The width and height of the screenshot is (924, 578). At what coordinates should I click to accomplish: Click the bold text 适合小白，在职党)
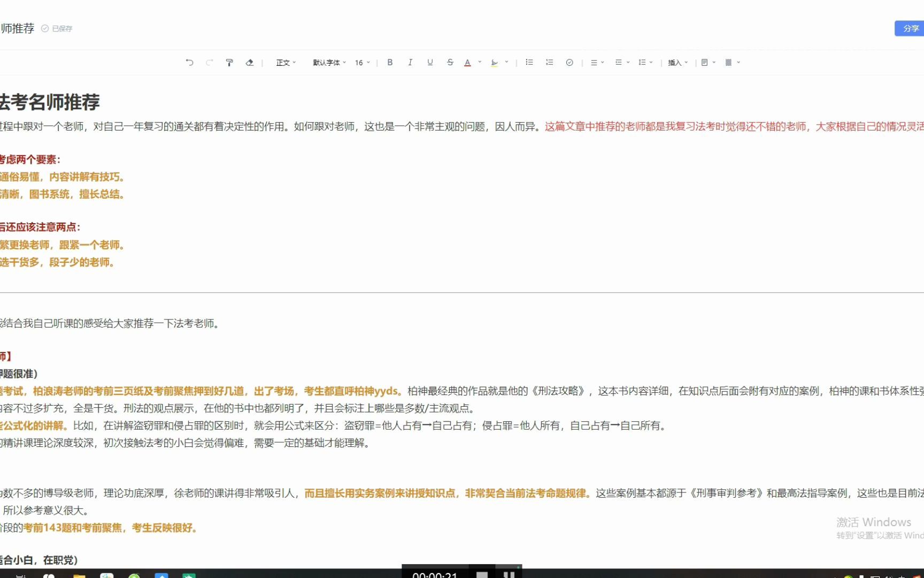coord(39,560)
